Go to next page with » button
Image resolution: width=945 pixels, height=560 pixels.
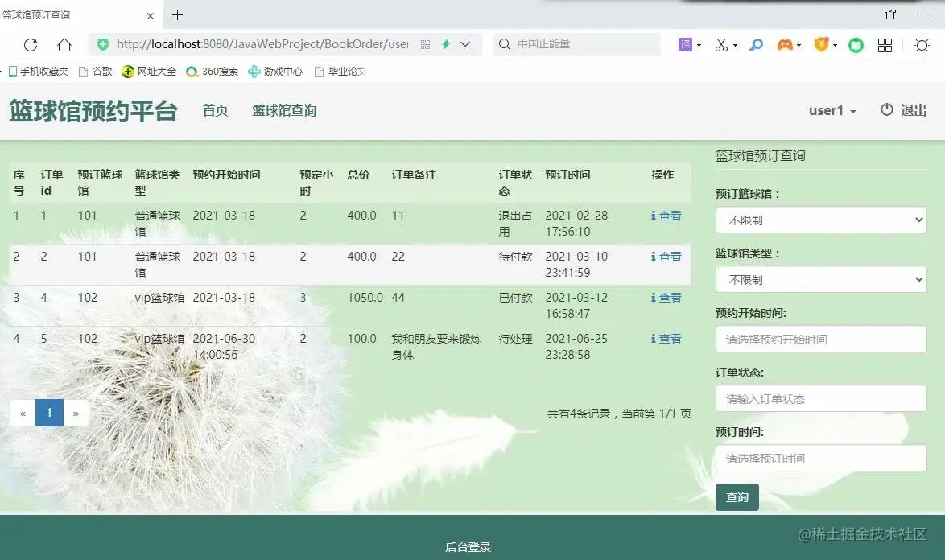pos(76,413)
